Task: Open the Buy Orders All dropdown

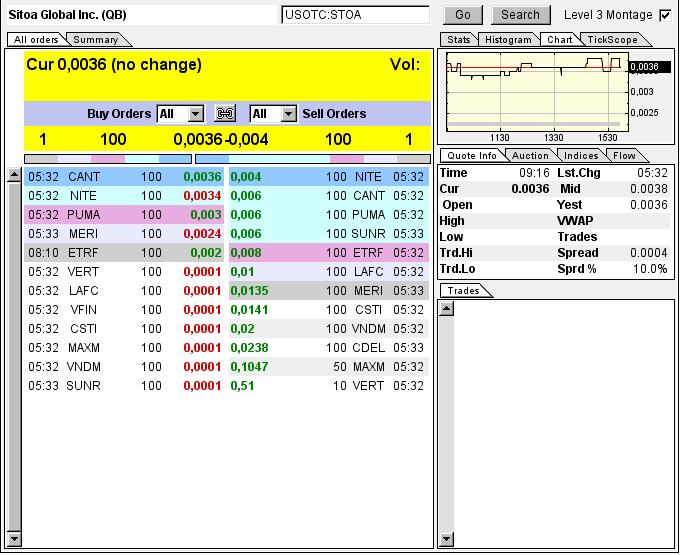Action: 180,114
